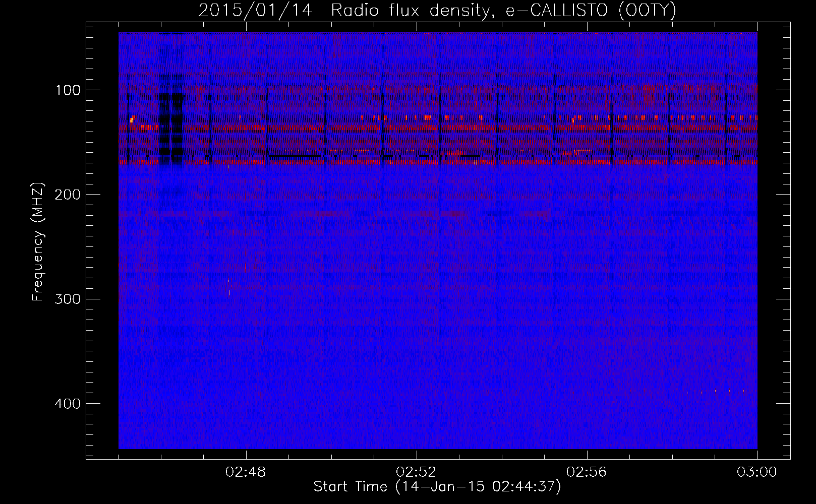Click the 02:52 time tick label
816x504 pixels.
[416, 472]
